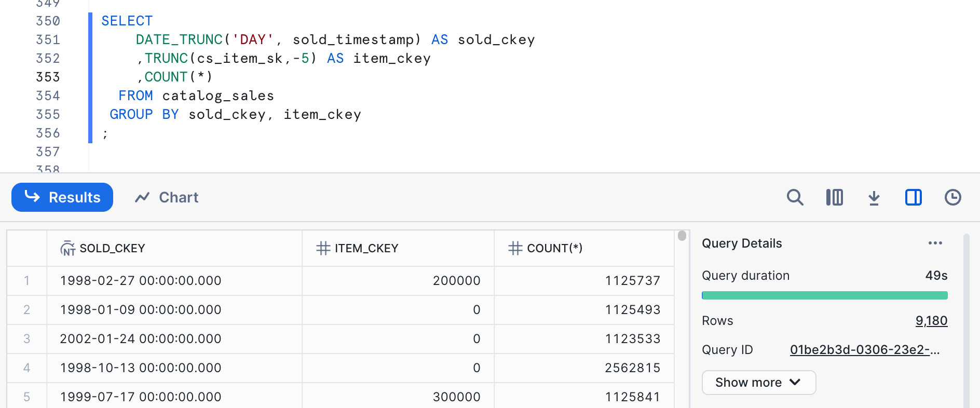Open the column selector icon
The image size is (980, 408).
point(834,197)
